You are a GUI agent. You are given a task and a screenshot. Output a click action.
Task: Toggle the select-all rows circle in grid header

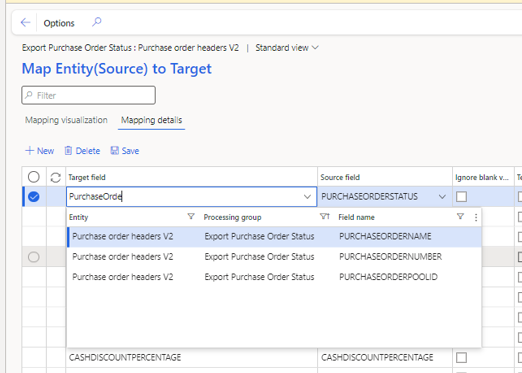tap(34, 177)
